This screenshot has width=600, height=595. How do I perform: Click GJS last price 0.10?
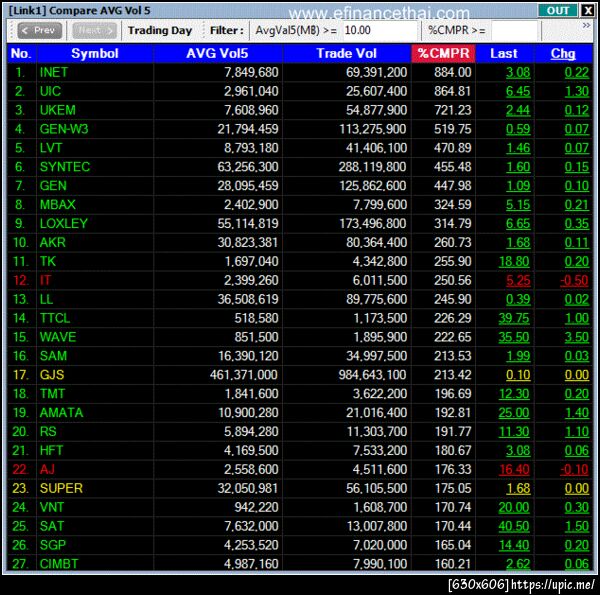click(x=518, y=375)
